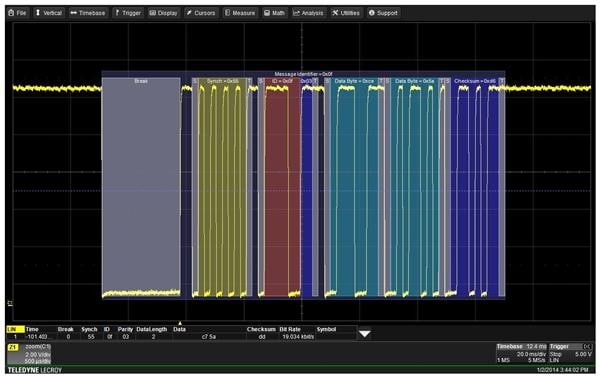Image resolution: width=600 pixels, height=378 pixels.
Task: Click the Utilities wrench icon
Action: (x=335, y=13)
